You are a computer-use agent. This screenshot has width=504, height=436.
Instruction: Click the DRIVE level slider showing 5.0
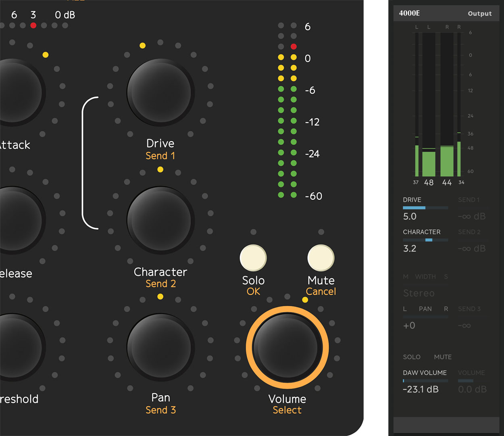[x=425, y=208]
